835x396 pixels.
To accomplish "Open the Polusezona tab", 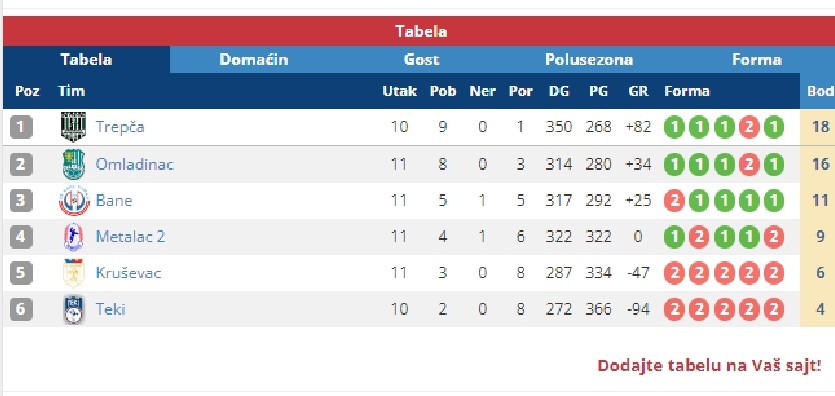I will (x=589, y=59).
